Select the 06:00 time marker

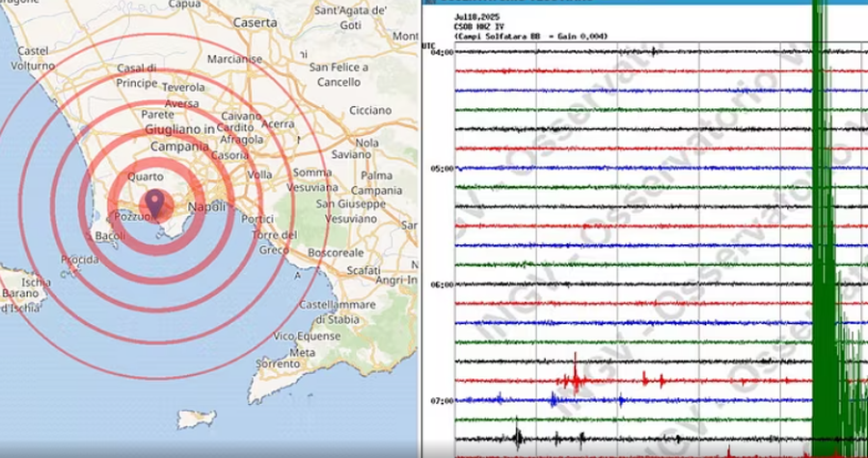click(441, 284)
